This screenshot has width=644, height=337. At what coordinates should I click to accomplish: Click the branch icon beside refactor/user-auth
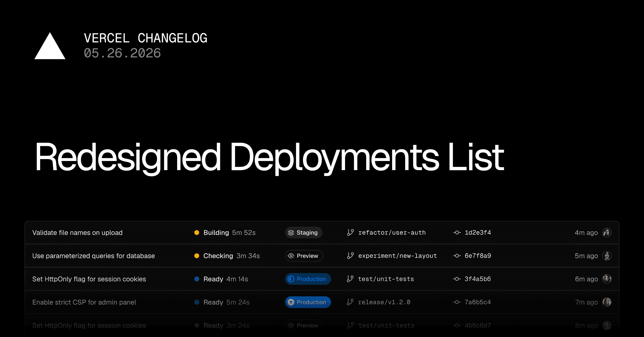coord(350,232)
